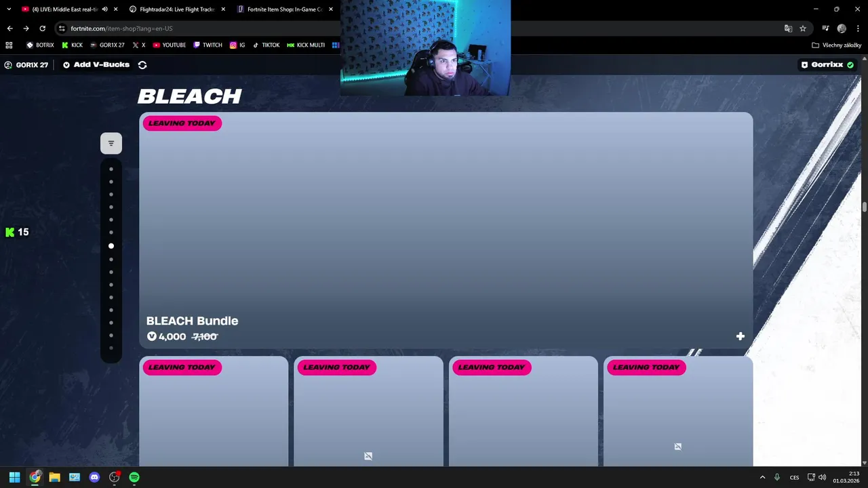Click the CES keyboard language indicator
Screen dimensions: 868x488
(794, 477)
